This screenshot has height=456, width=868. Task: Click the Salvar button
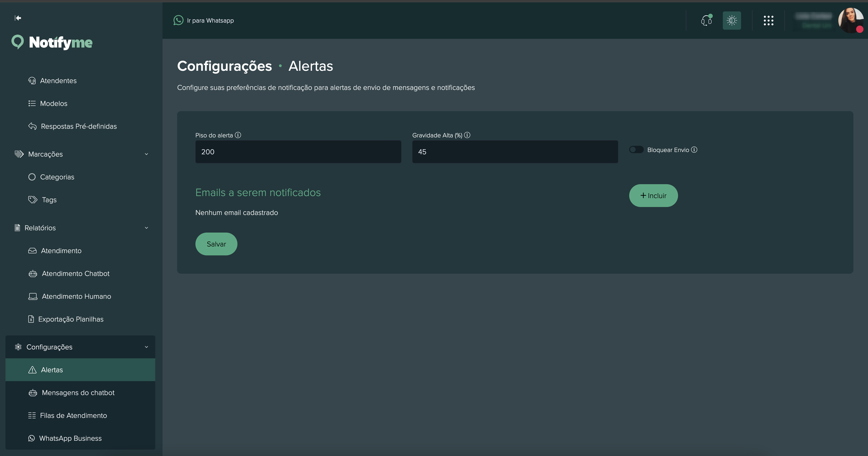point(216,244)
